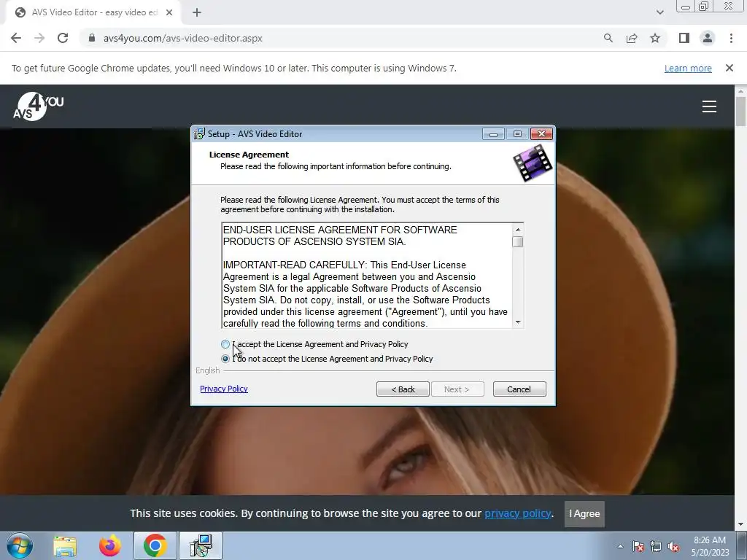747x560 pixels.
Task: Click the Back button in setup
Action: point(403,389)
